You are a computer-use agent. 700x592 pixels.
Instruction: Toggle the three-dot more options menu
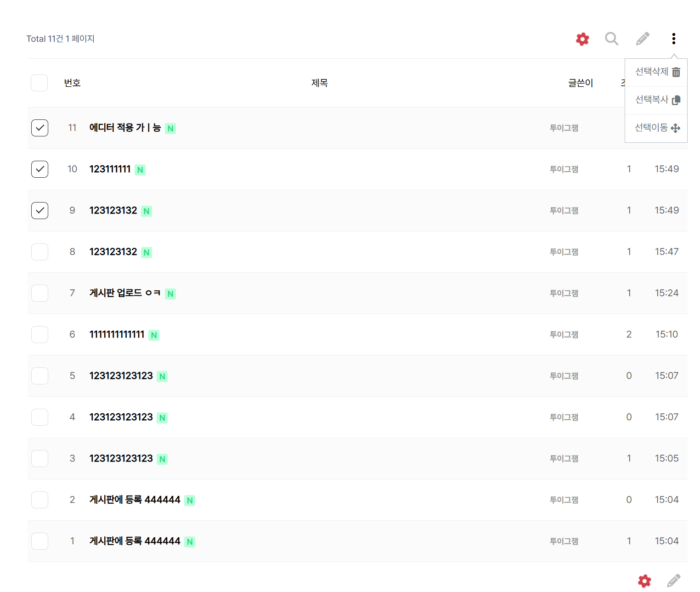click(673, 39)
